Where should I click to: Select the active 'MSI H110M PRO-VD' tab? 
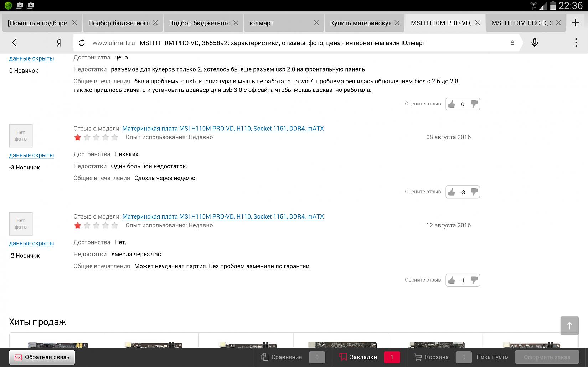point(445,23)
